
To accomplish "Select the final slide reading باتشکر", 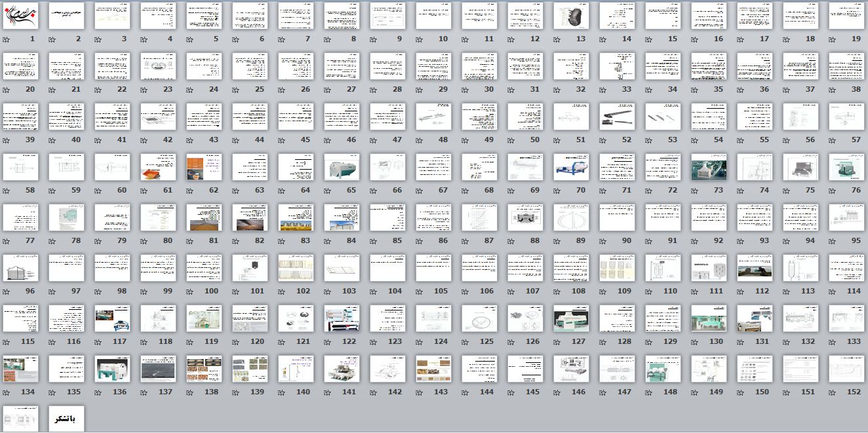I will click(66, 419).
